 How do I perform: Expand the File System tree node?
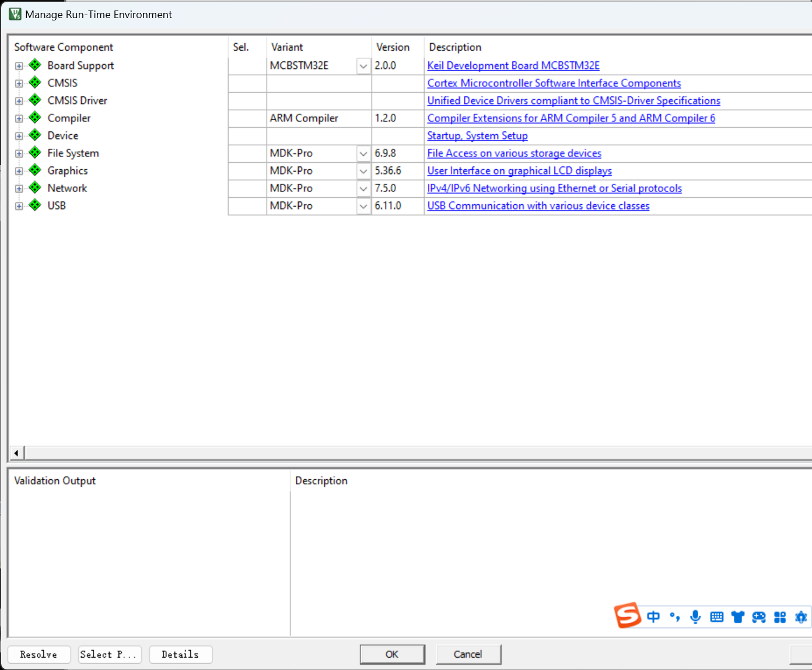(x=19, y=153)
